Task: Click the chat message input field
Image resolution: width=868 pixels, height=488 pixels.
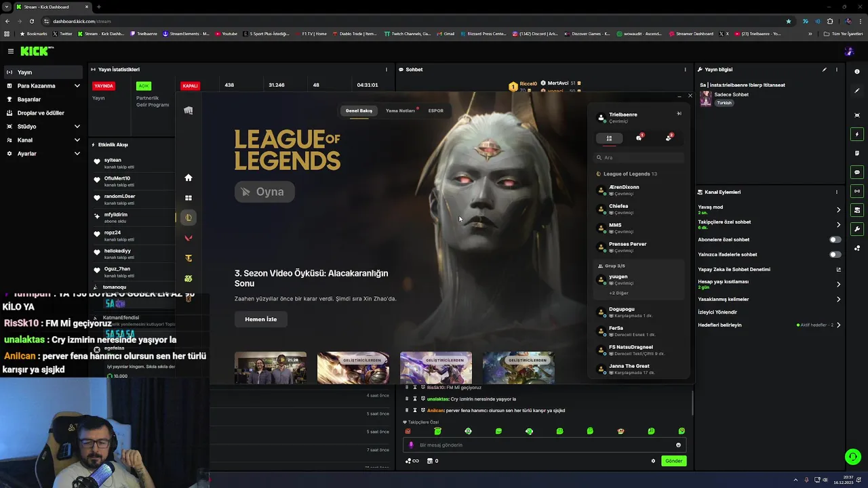Action: pyautogui.click(x=545, y=445)
